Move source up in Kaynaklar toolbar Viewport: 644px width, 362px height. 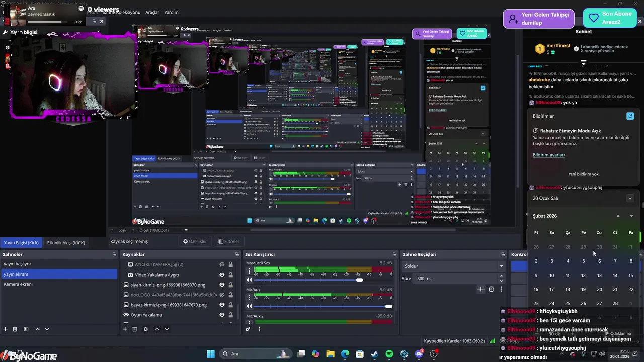(157, 329)
